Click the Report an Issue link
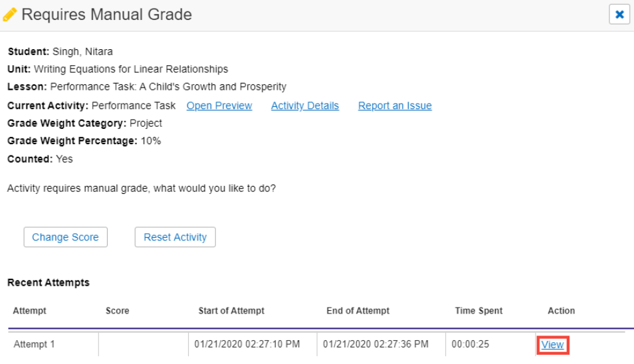The height and width of the screenshot is (364, 634). 395,106
